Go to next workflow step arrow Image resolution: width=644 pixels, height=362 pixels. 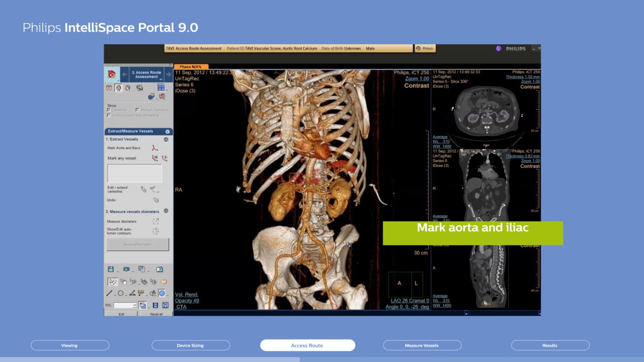click(x=168, y=74)
